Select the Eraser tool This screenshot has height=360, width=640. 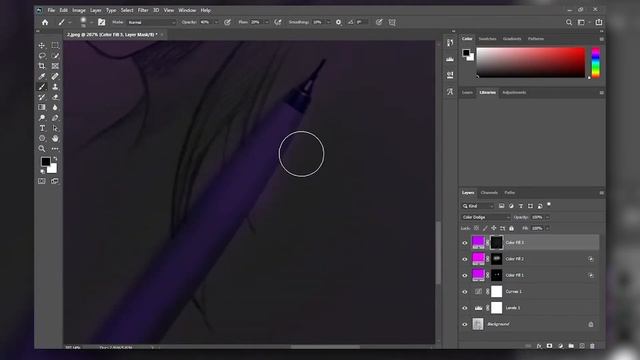(x=55, y=97)
